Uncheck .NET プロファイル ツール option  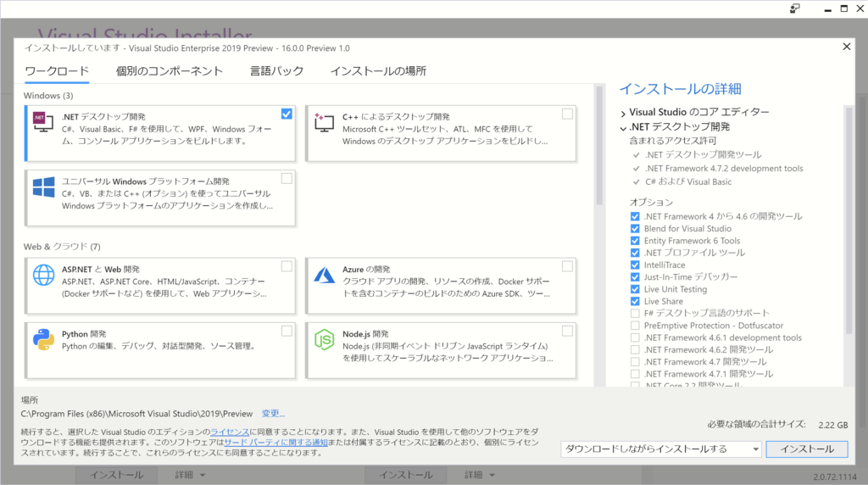pyautogui.click(x=635, y=253)
